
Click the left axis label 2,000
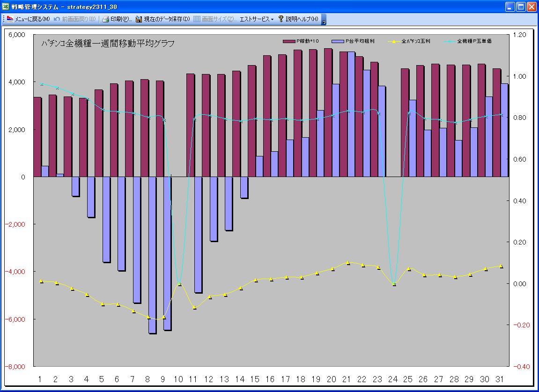[x=17, y=130]
